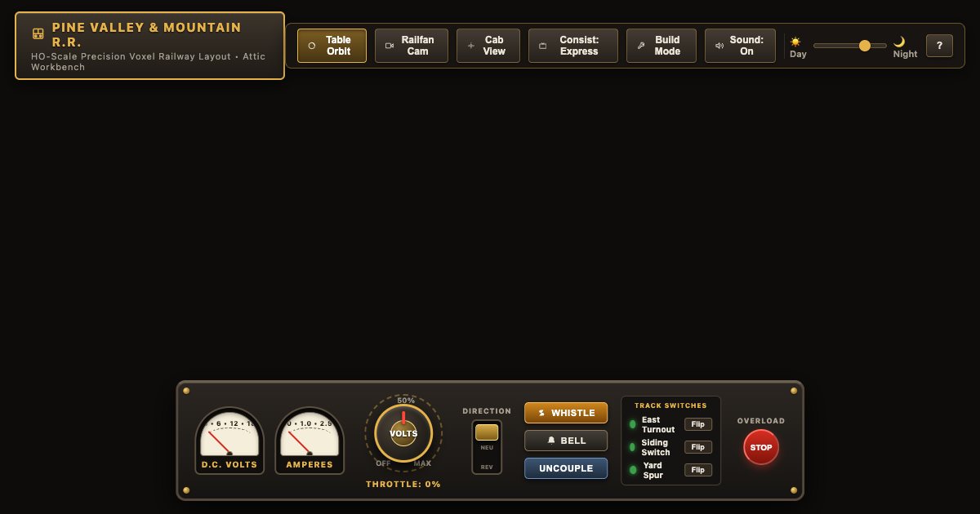Image resolution: width=980 pixels, height=514 pixels.
Task: Adjust the Day to Night slider handle
Action: coord(865,46)
